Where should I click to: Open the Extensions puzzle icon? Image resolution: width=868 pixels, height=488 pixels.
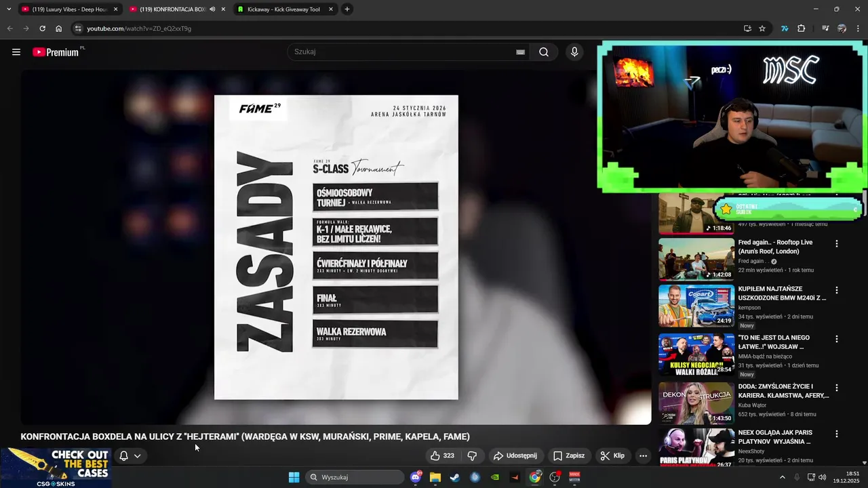(802, 28)
